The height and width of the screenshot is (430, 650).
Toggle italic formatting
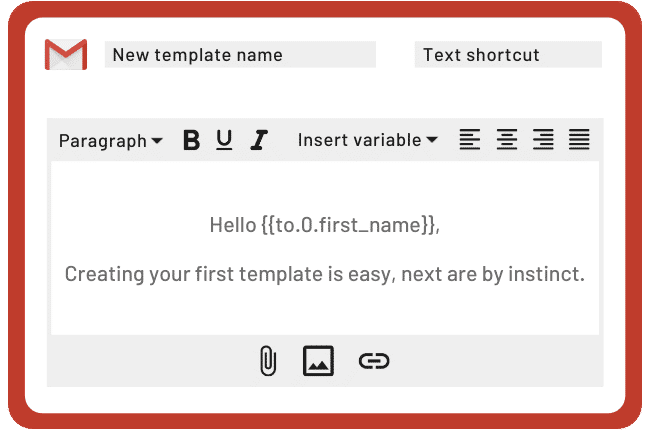click(x=259, y=140)
